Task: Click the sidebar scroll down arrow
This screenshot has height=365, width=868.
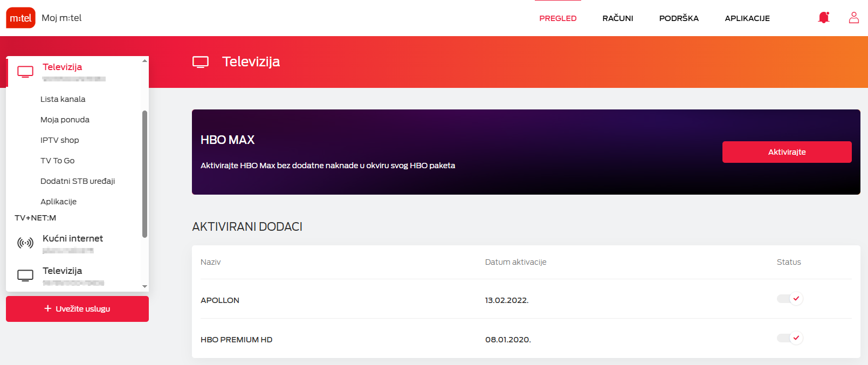Action: click(144, 286)
